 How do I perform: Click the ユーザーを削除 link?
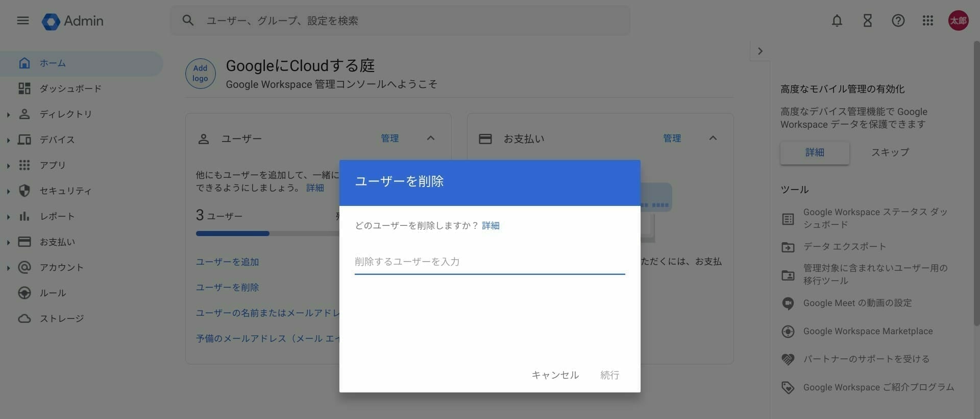[x=228, y=287]
